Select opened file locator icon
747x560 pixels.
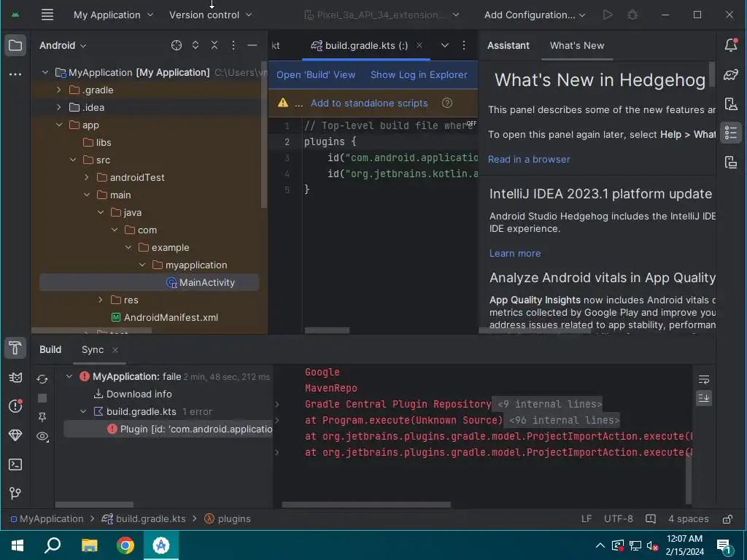(177, 45)
